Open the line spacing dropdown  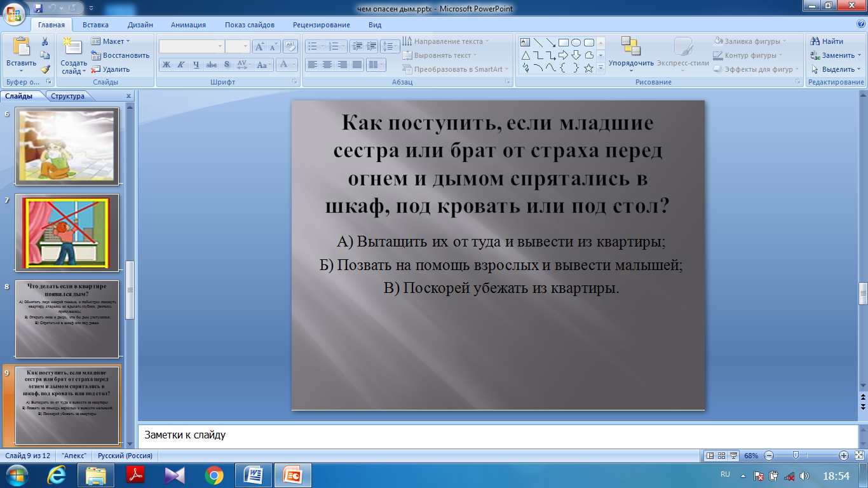point(390,46)
